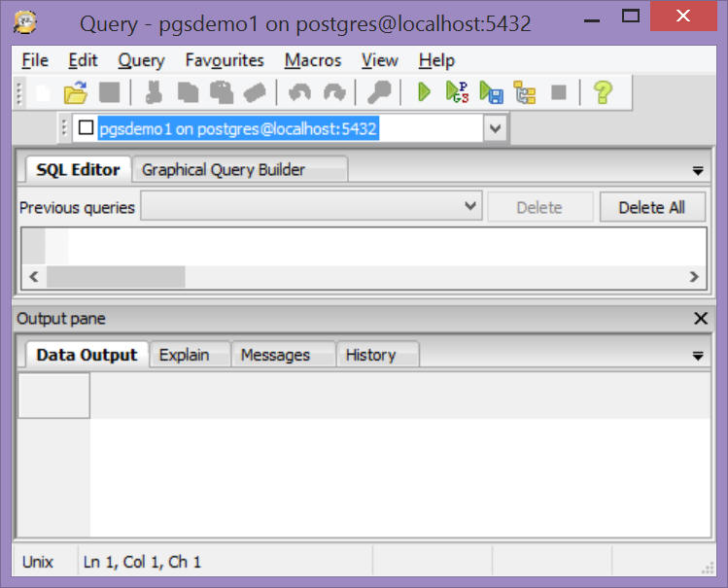The height and width of the screenshot is (588, 728).
Task: Click the Redo arrow icon
Action: tap(334, 92)
